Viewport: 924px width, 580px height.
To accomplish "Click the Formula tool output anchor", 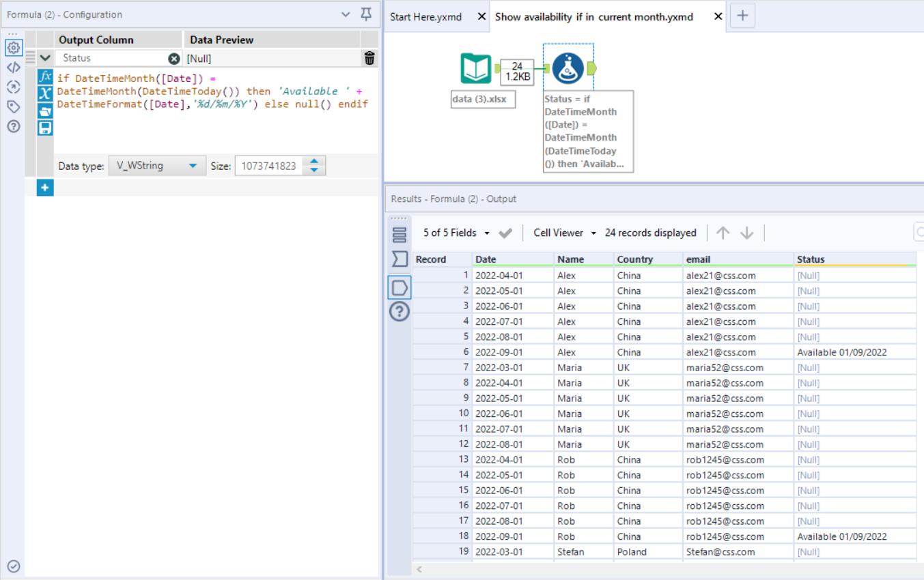I will 591,68.
